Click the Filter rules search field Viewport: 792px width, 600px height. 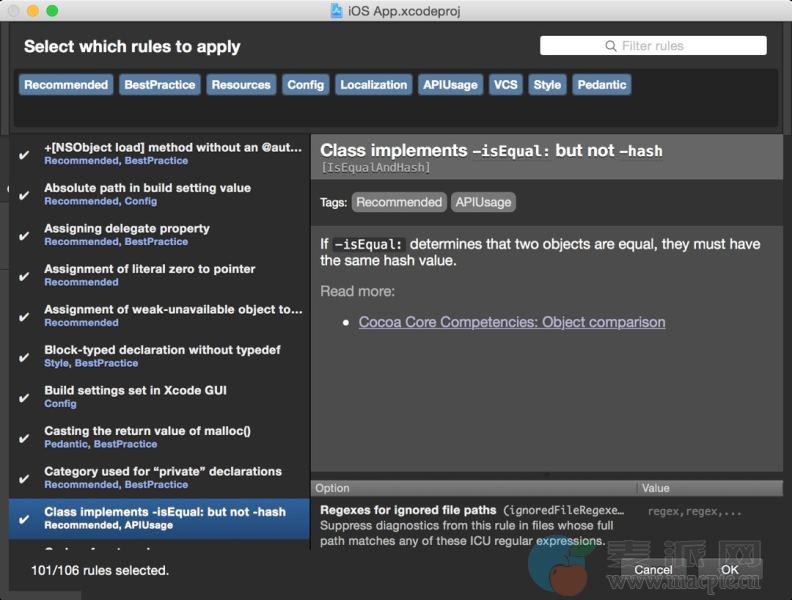pos(653,46)
